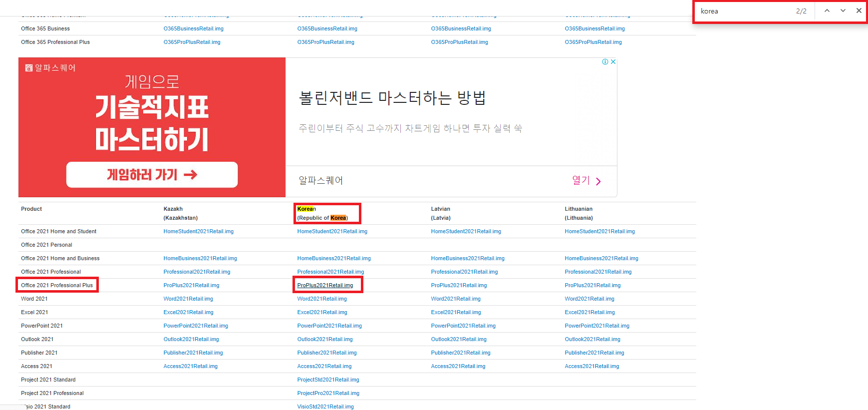
Task: Open last O365ProPlusRetail.img link in Professional Plus row
Action: click(x=593, y=42)
